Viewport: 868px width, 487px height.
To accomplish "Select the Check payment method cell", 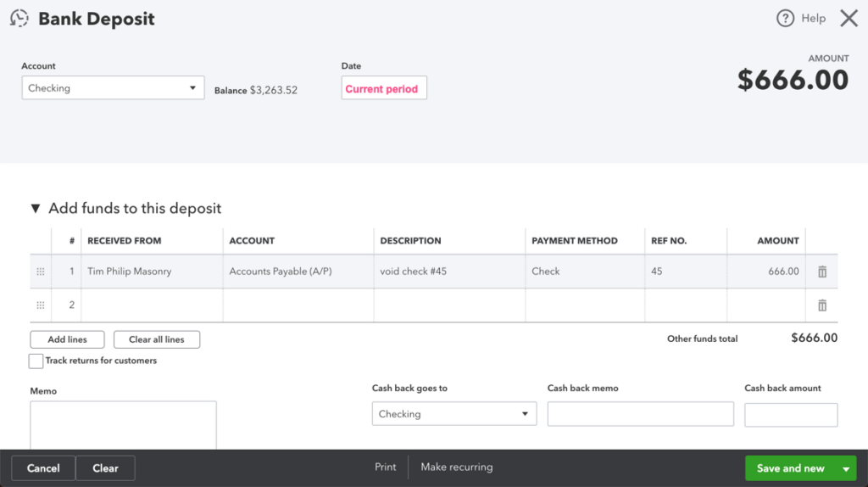I will coord(585,271).
